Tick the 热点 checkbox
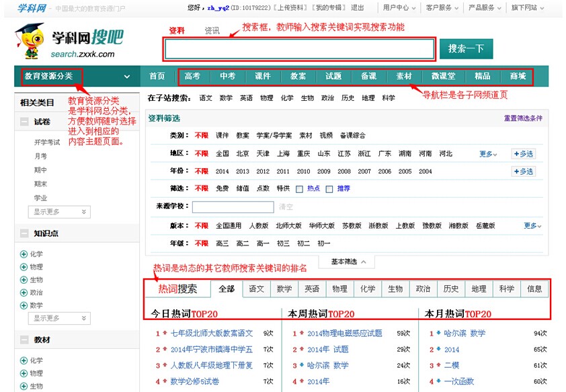Screen dimensions: 566x392 (x=299, y=189)
